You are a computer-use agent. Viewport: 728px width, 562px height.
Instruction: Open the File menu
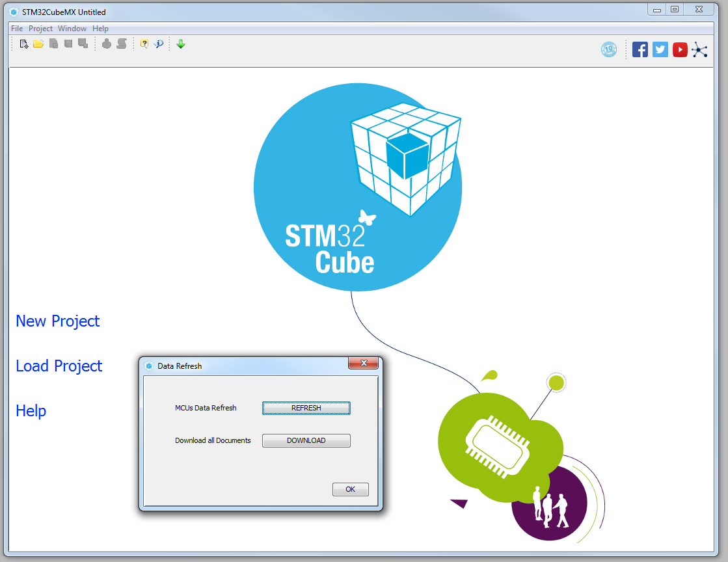point(17,29)
